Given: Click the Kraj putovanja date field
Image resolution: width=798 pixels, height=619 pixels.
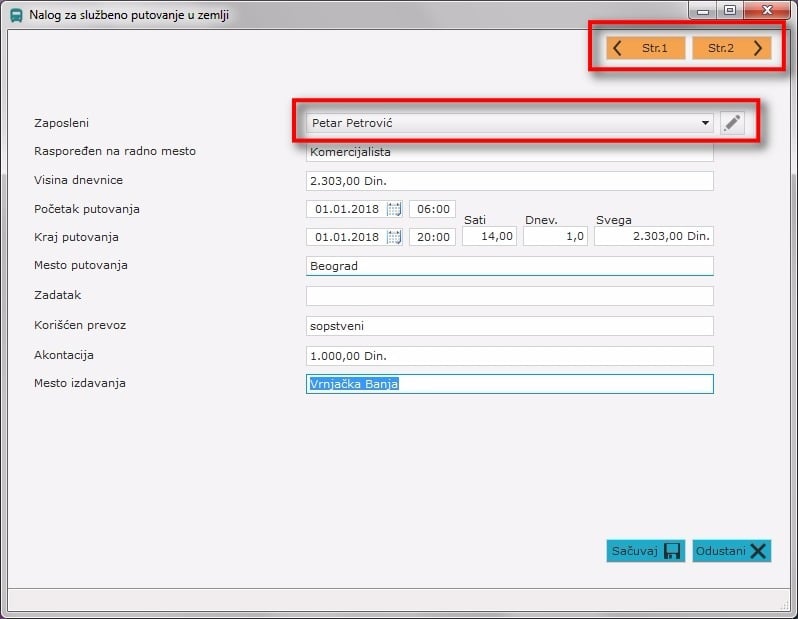Looking at the screenshot, I should pos(354,237).
